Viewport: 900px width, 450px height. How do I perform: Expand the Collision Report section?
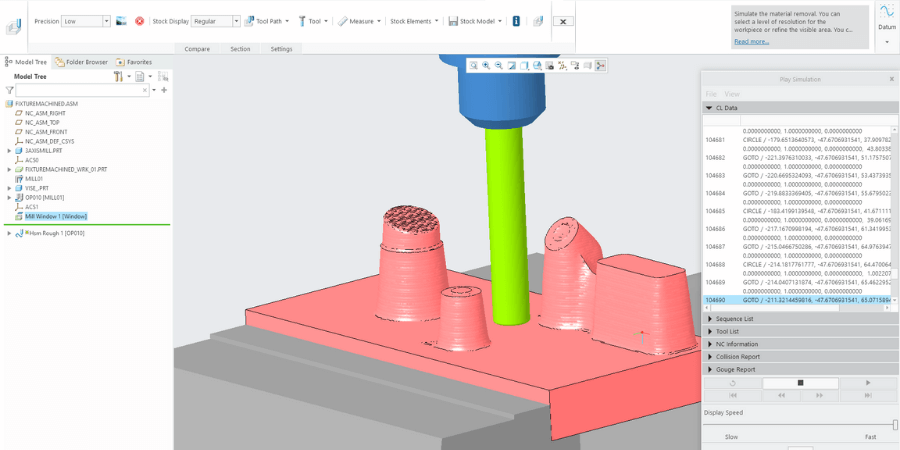point(739,356)
